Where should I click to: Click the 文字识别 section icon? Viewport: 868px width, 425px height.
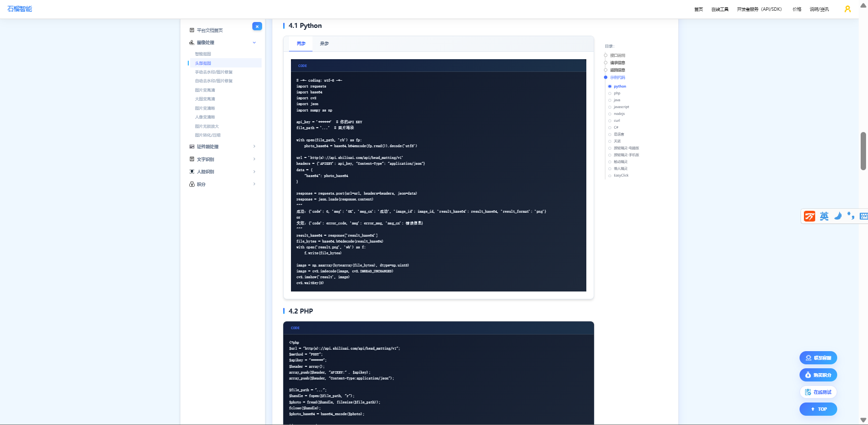(x=192, y=159)
